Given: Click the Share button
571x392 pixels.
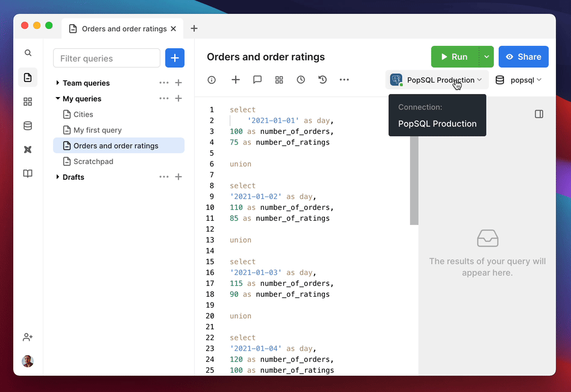Looking at the screenshot, I should [523, 57].
